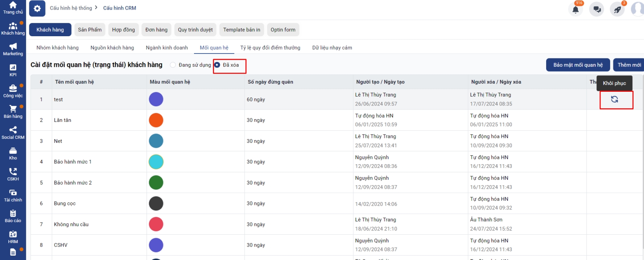Open Social CRM in sidebar
The width and height of the screenshot is (644, 260).
13,132
